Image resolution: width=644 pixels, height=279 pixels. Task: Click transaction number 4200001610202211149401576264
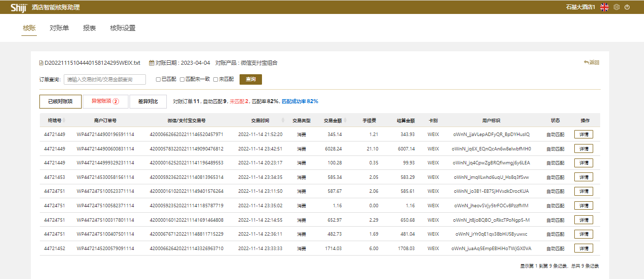coord(187,191)
